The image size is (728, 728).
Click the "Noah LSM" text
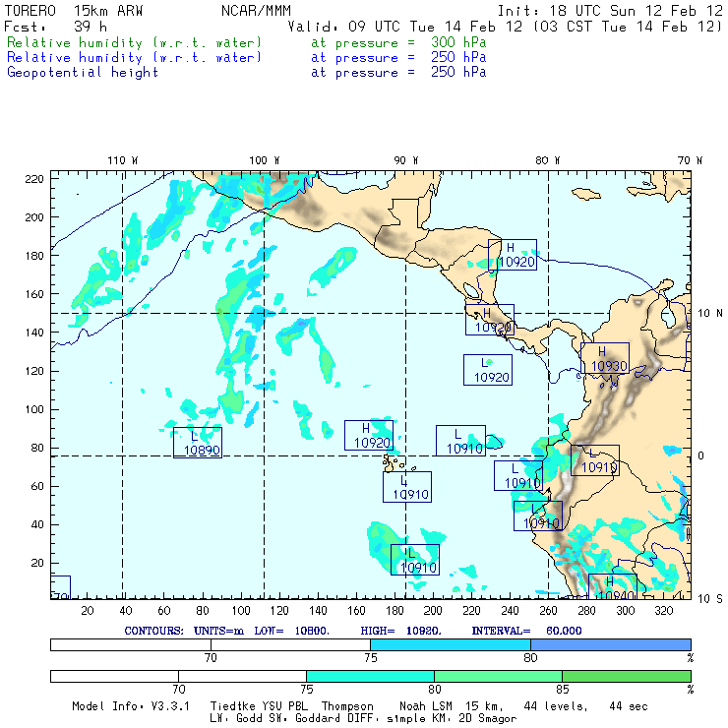pos(425,706)
